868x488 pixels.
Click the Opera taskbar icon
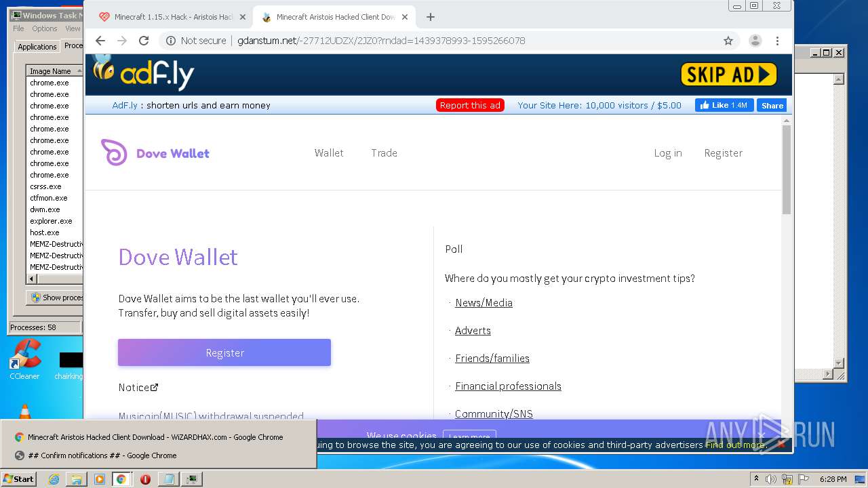click(145, 479)
